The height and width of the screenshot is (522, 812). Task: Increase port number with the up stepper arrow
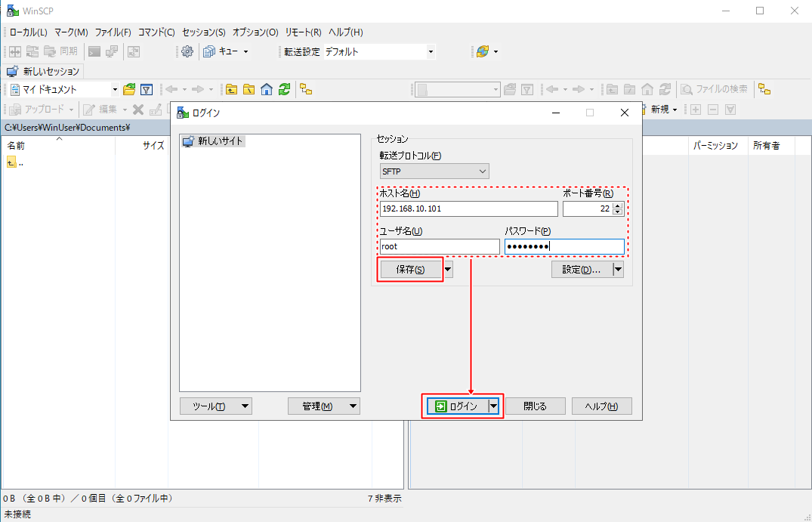[618, 206]
